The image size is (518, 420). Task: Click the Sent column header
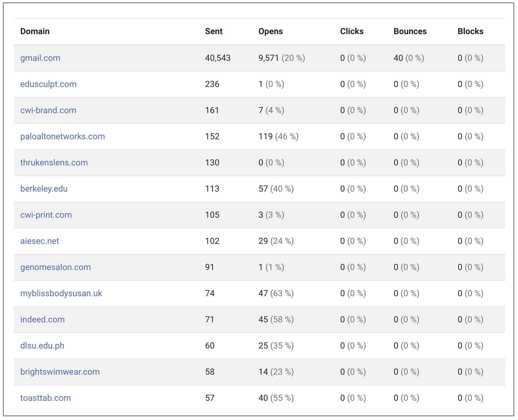(214, 31)
